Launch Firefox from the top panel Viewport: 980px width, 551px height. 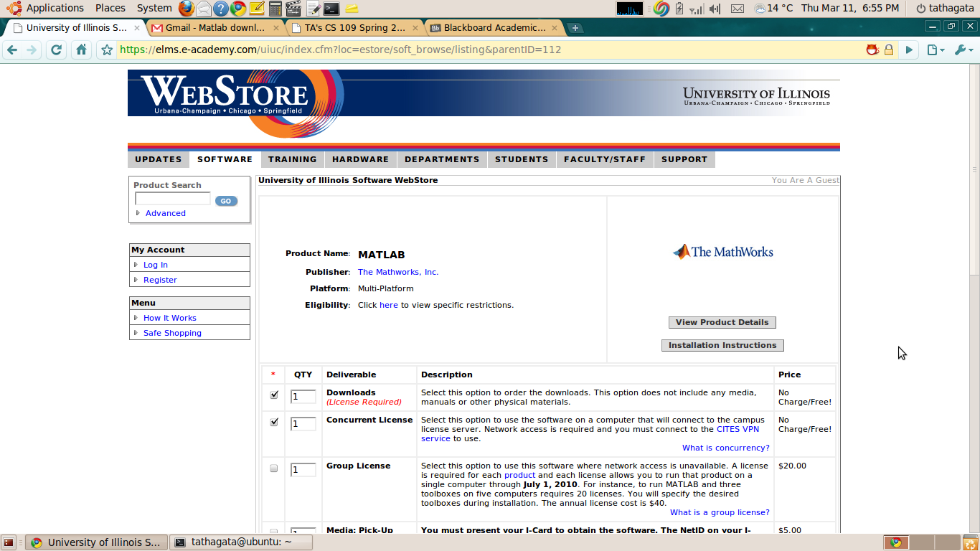coord(187,9)
